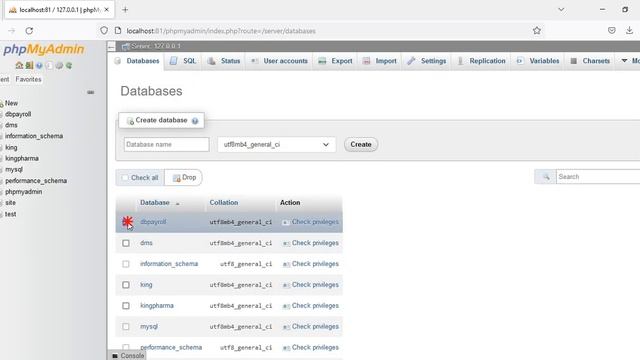640x360 pixels.
Task: Switch to Favorites in the sidebar
Action: coord(28,79)
